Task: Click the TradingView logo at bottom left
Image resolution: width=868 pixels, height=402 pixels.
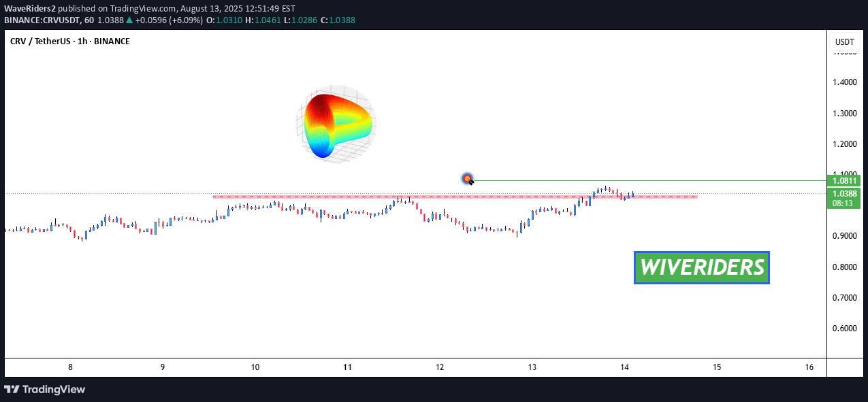Action: click(45, 390)
